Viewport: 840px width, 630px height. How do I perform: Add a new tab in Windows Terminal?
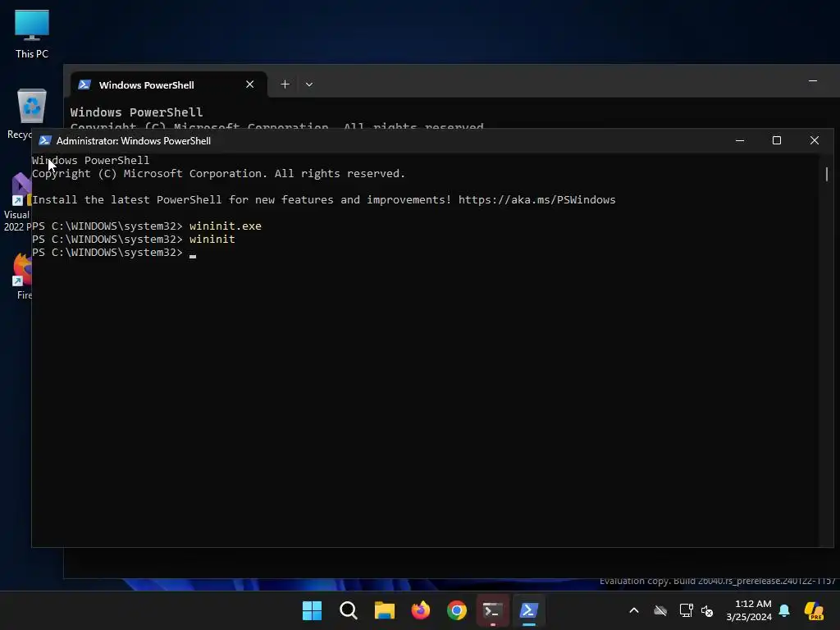(x=285, y=84)
